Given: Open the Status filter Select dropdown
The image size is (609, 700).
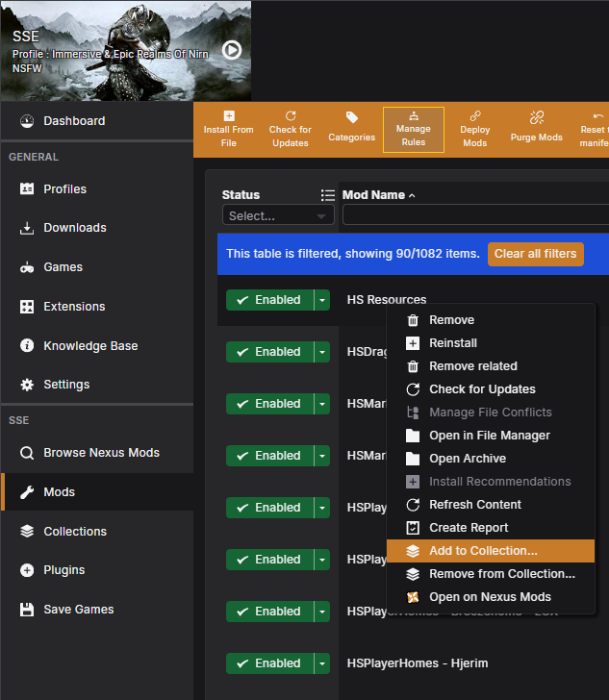Looking at the screenshot, I should (x=277, y=216).
